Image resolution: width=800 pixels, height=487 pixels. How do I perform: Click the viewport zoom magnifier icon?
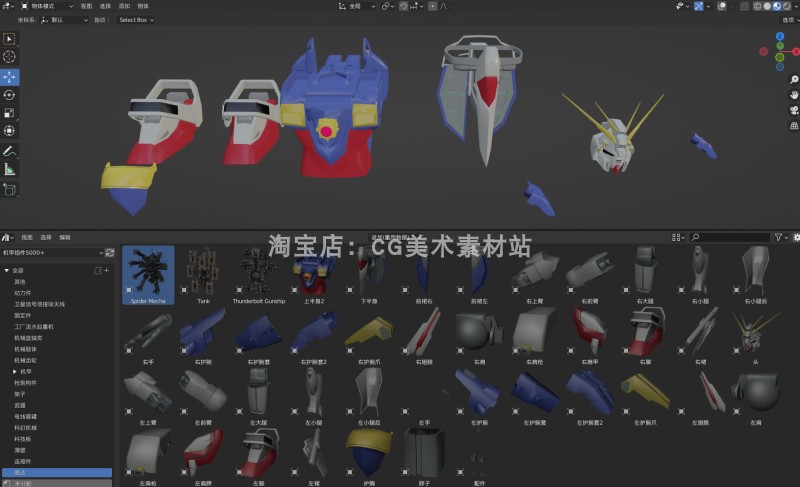[x=794, y=80]
